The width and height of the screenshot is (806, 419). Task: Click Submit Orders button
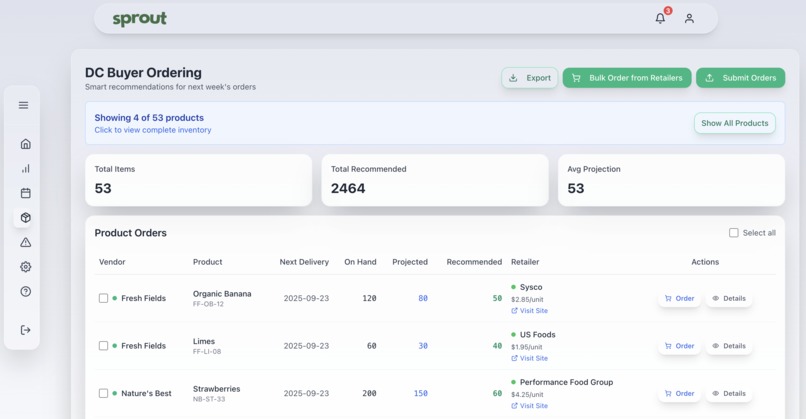click(740, 78)
